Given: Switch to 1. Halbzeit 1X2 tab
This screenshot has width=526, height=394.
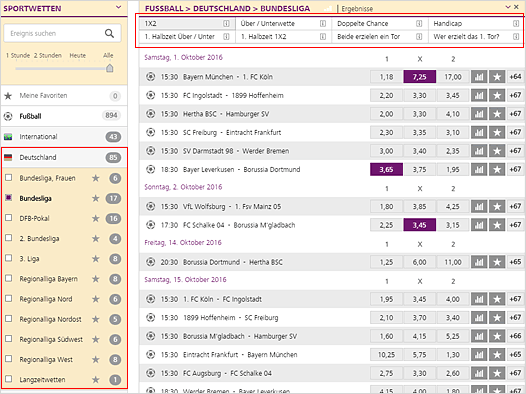Looking at the screenshot, I should [x=283, y=37].
